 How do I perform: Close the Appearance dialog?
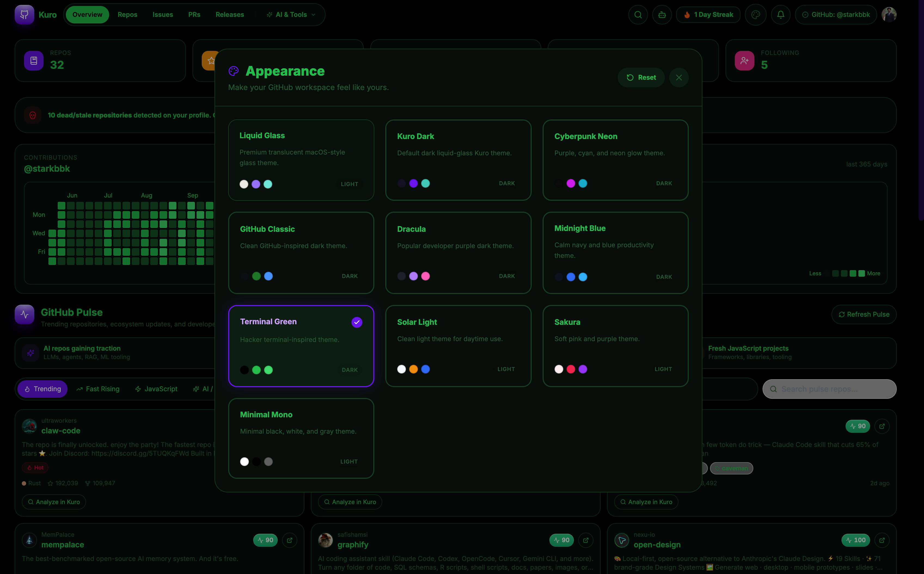pyautogui.click(x=679, y=78)
